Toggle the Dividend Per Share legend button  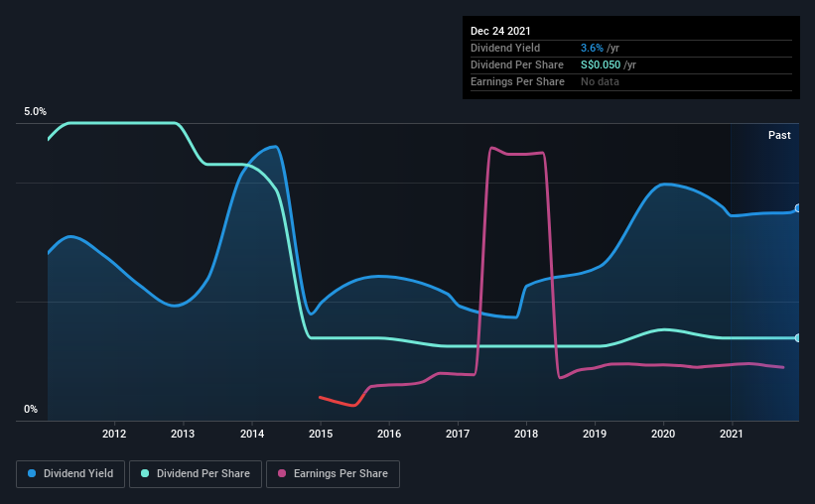tap(196, 474)
